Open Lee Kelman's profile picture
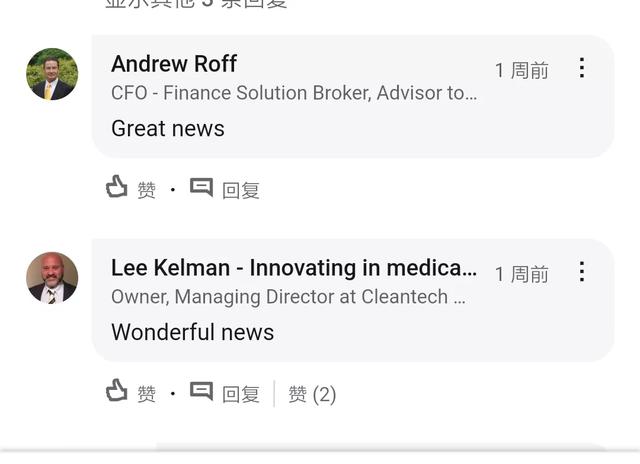This screenshot has width=640, height=464. pos(52,278)
